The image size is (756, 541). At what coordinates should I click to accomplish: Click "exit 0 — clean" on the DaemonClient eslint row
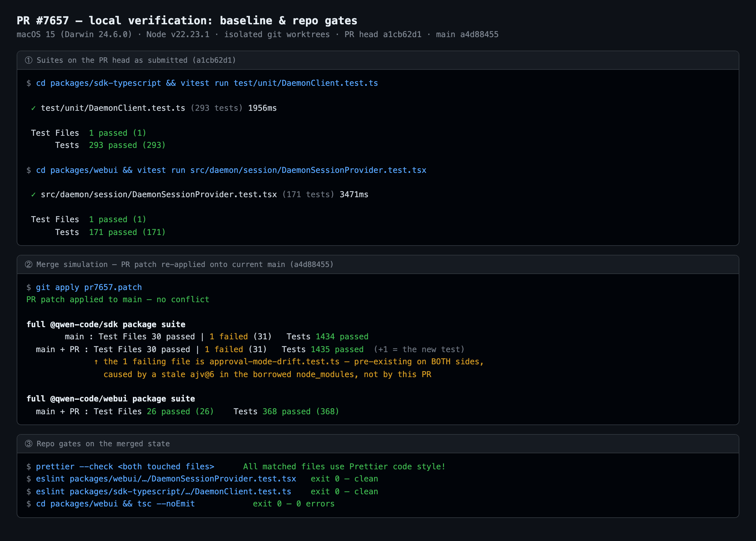344,492
